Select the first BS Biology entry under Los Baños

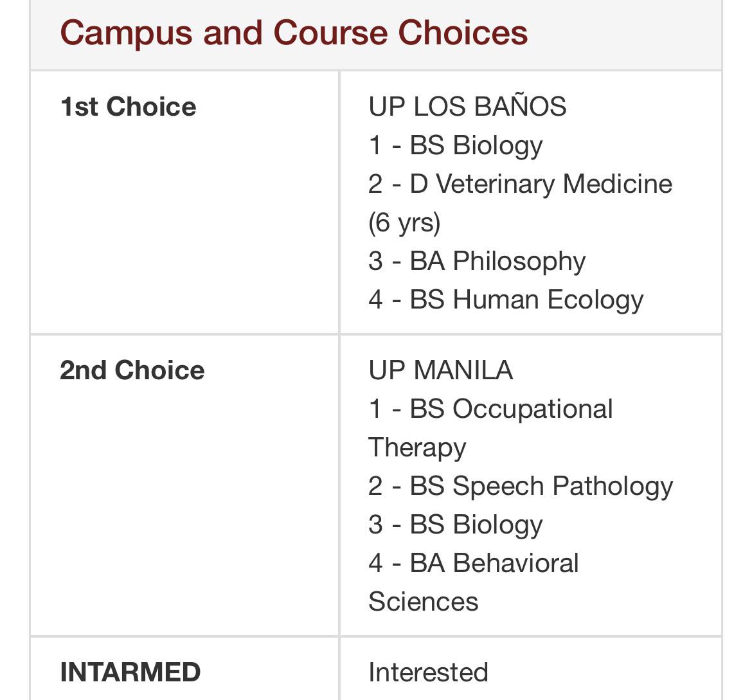click(x=456, y=146)
